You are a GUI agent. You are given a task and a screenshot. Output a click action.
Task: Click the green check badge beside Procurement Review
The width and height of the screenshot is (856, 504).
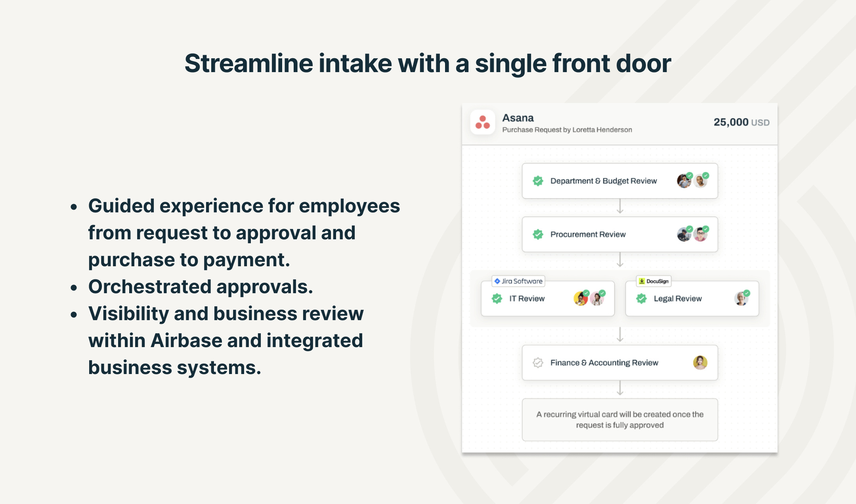pyautogui.click(x=538, y=235)
